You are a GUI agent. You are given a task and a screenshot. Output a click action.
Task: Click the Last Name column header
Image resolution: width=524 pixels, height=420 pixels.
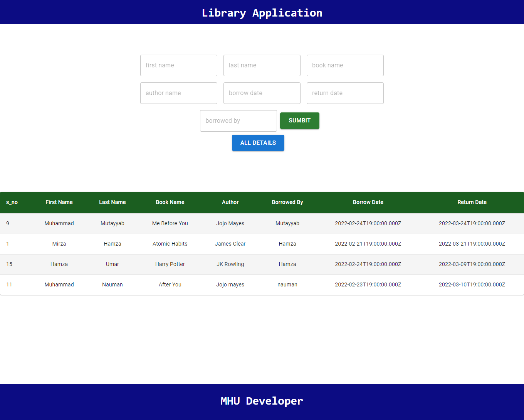point(113,202)
